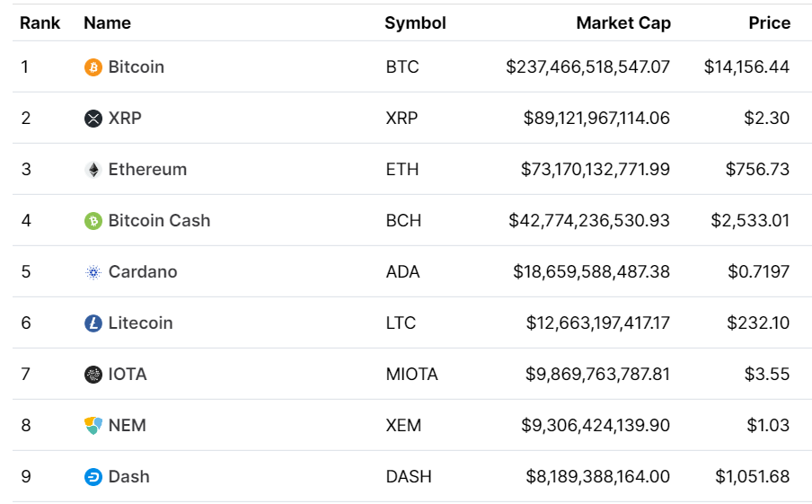Click the dark IOTA logo icon

(x=93, y=375)
